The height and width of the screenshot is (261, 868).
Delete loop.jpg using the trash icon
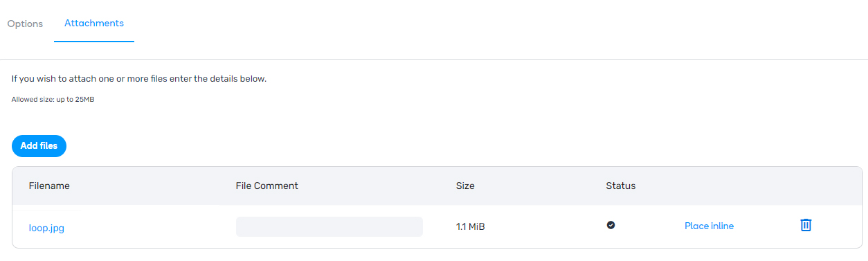click(x=806, y=225)
